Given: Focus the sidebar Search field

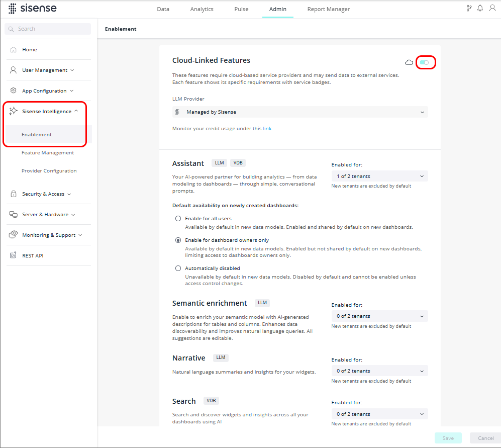Looking at the screenshot, I should [48, 29].
